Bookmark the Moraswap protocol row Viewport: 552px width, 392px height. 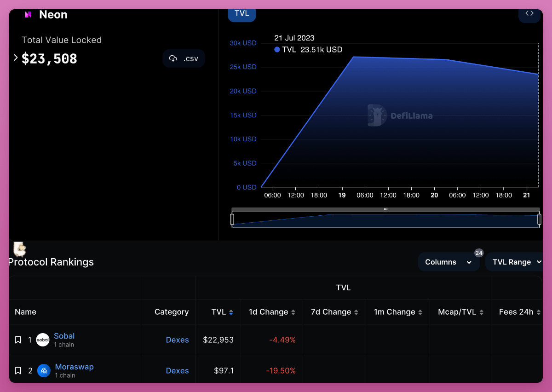pos(18,371)
